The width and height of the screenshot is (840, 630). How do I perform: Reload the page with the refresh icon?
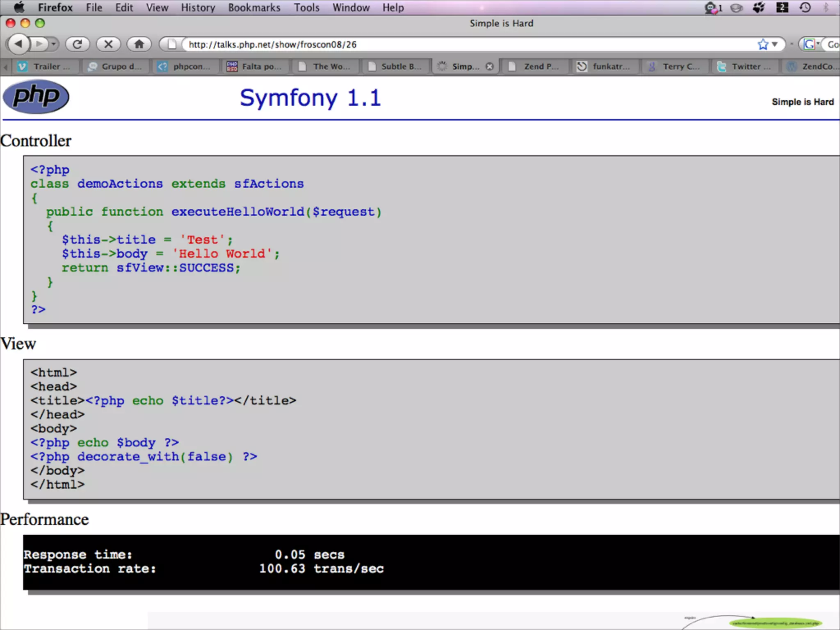pos(77,44)
